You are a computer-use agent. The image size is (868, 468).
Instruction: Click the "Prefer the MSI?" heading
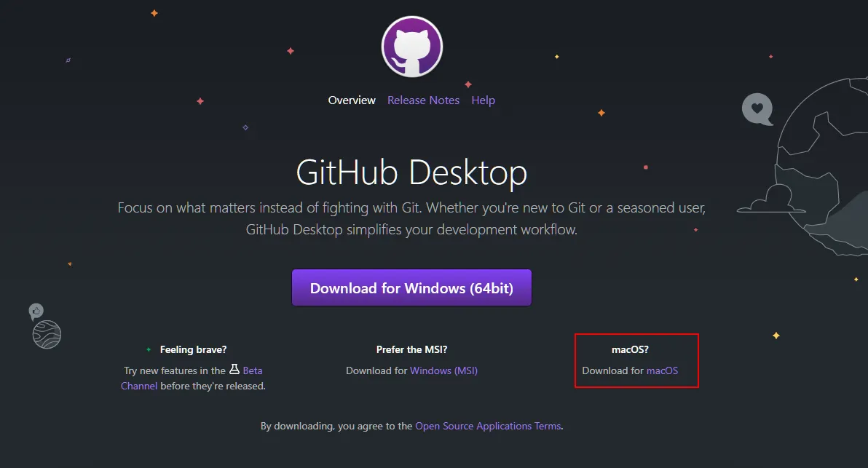(412, 349)
